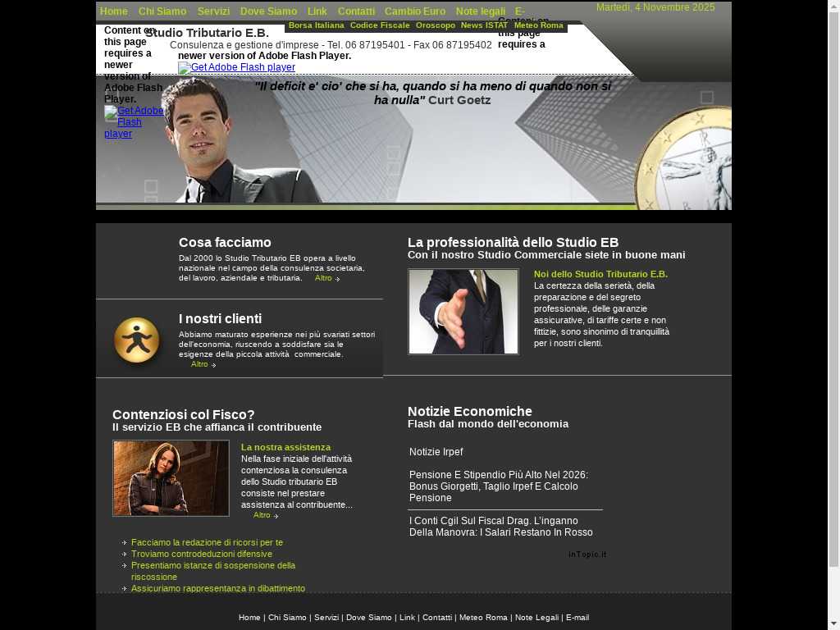This screenshot has width=840, height=630.
Task: Open the Codice Fiscale link
Action: (x=380, y=25)
